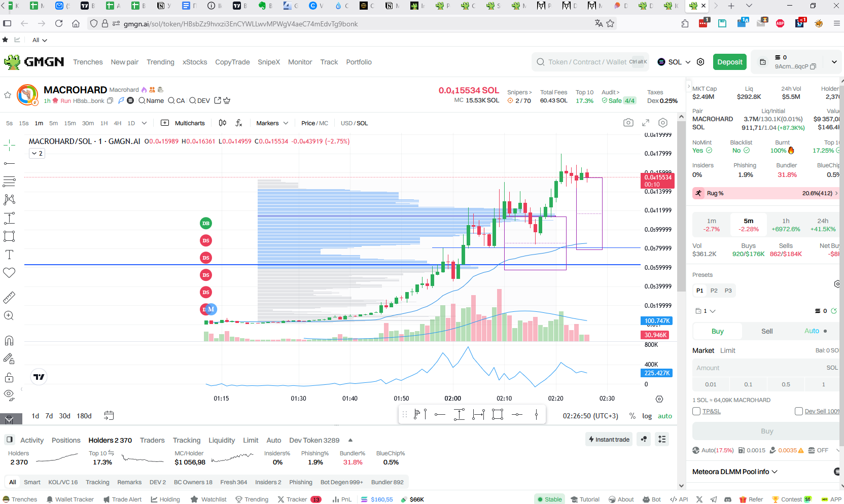
Task: Toggle percent scale on price axis
Action: (x=632, y=416)
